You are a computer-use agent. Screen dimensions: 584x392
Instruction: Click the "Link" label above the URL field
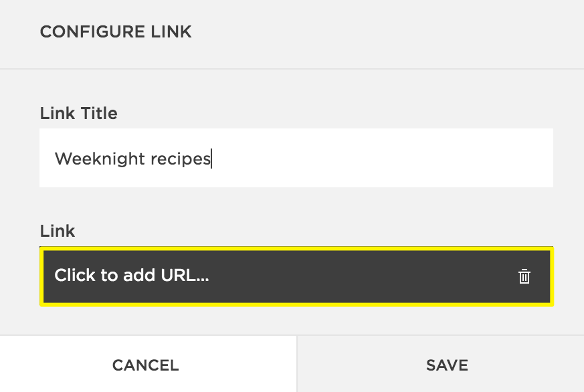pyautogui.click(x=58, y=231)
